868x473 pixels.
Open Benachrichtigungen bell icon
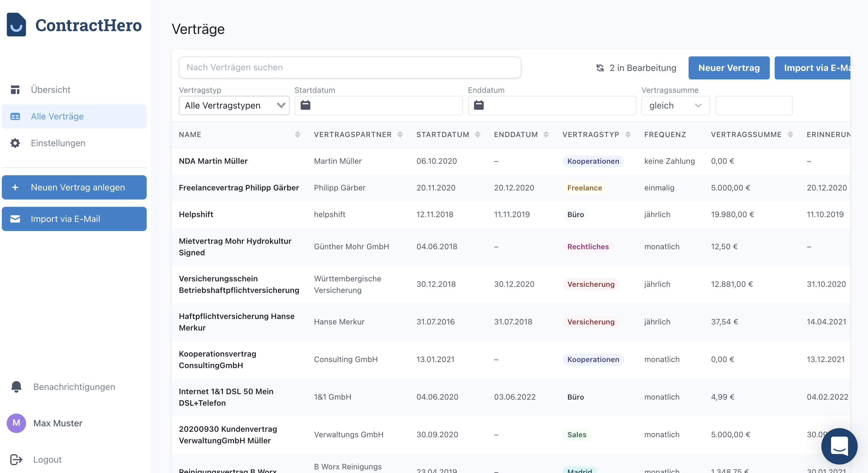click(16, 386)
